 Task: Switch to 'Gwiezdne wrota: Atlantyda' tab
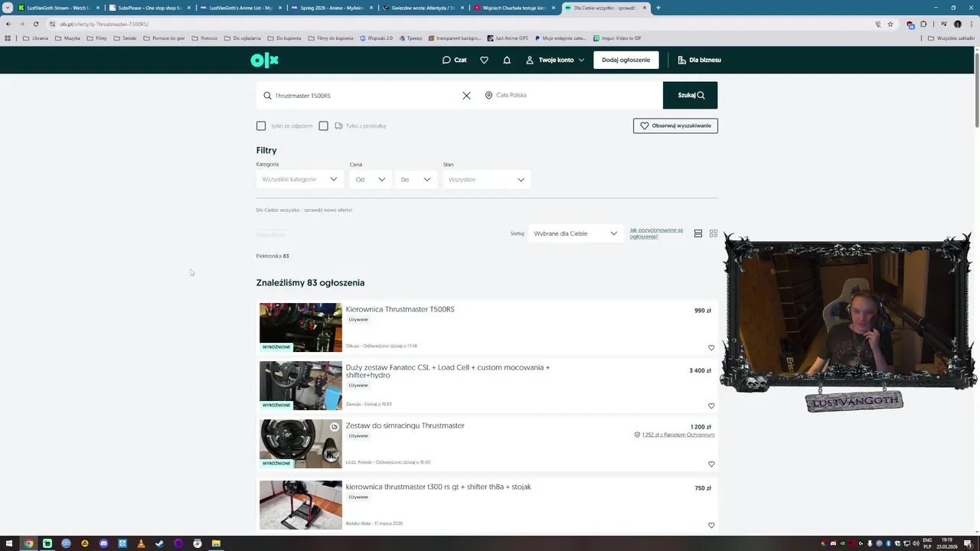tap(423, 8)
